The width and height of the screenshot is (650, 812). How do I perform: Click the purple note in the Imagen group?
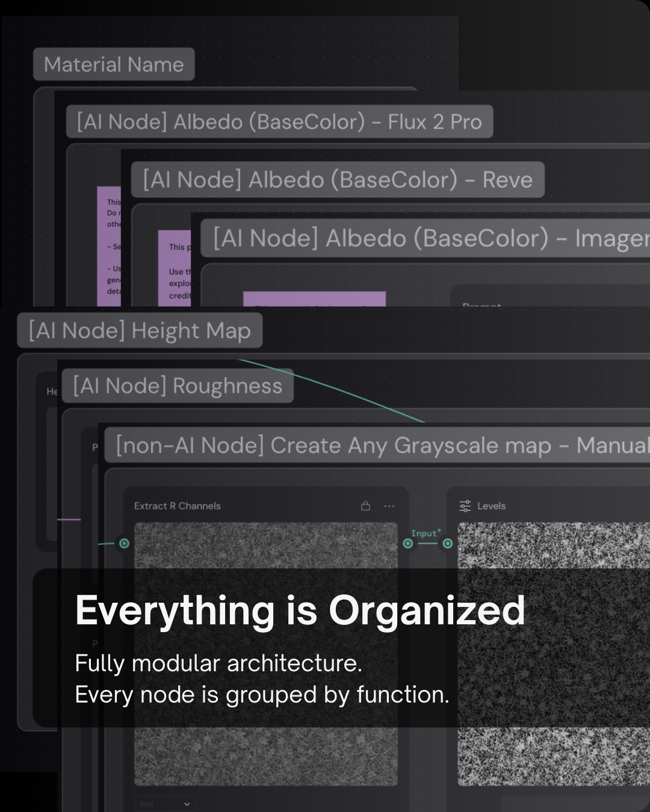(x=314, y=299)
